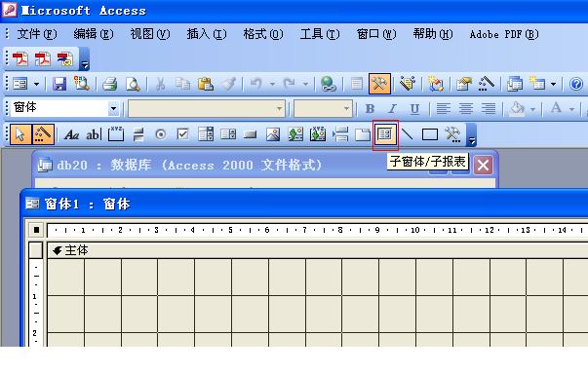Select the Label (Aa) tool
This screenshot has width=588, height=374.
coord(71,134)
